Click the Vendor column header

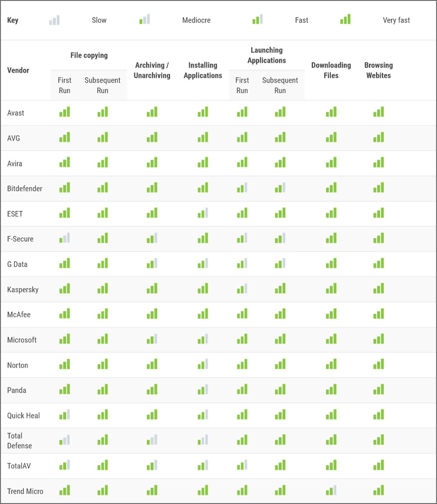tap(18, 70)
